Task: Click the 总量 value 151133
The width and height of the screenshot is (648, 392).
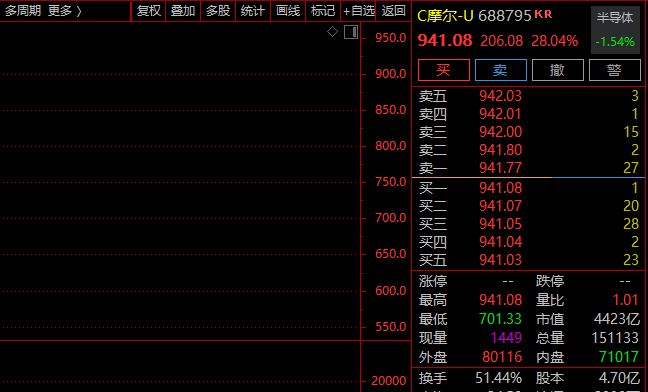Action: point(615,338)
